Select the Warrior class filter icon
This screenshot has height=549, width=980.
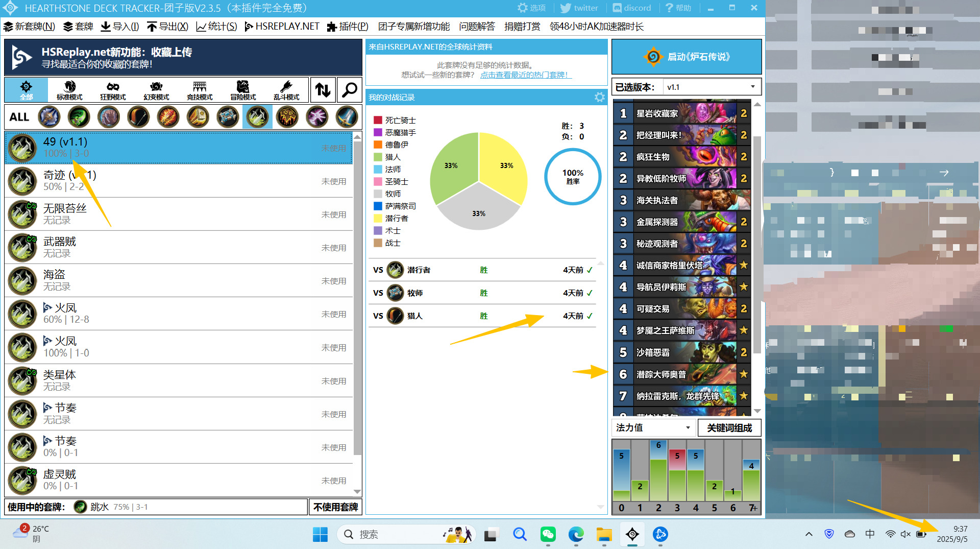pos(347,117)
